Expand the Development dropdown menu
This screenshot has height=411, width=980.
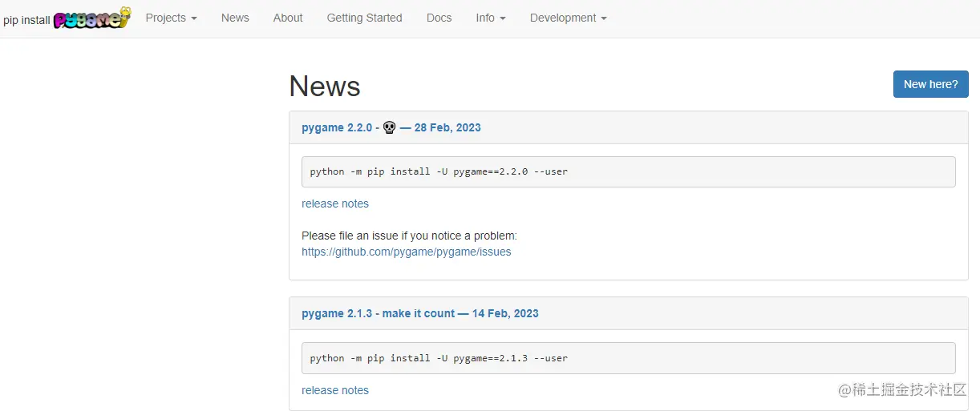[x=569, y=18]
